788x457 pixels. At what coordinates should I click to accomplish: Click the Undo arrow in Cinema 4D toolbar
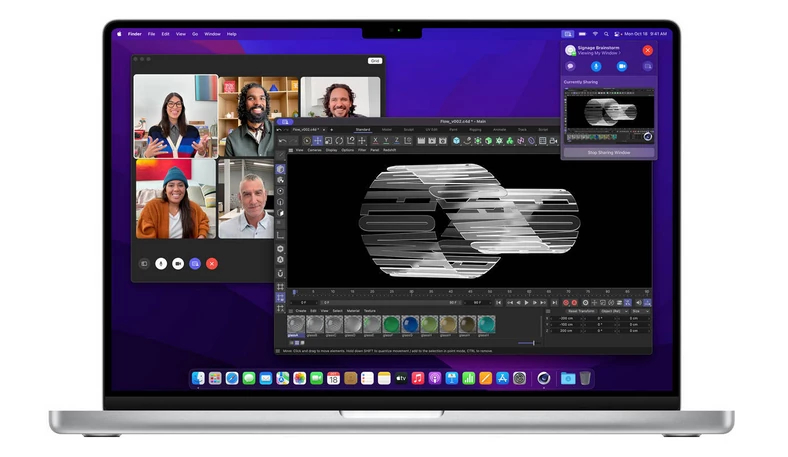point(283,141)
